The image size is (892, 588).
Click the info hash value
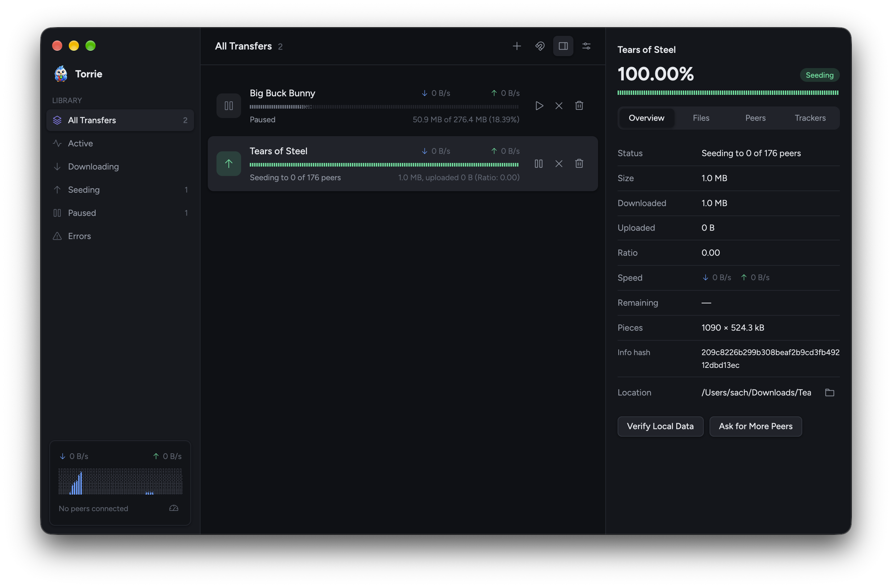[770, 358]
